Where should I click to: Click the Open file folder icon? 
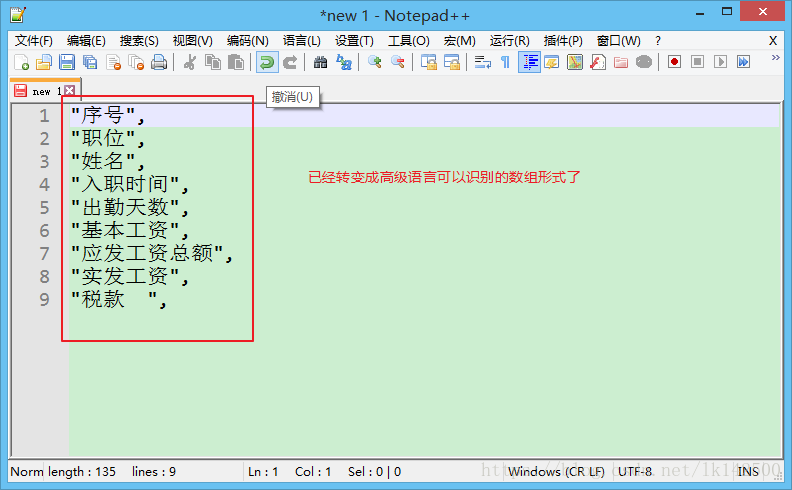pyautogui.click(x=44, y=62)
